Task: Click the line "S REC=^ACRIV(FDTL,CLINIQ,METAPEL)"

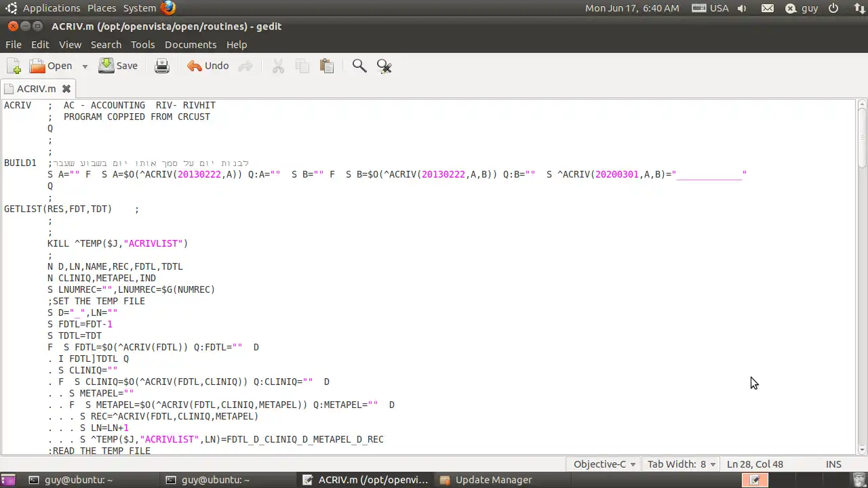Action: [x=170, y=416]
